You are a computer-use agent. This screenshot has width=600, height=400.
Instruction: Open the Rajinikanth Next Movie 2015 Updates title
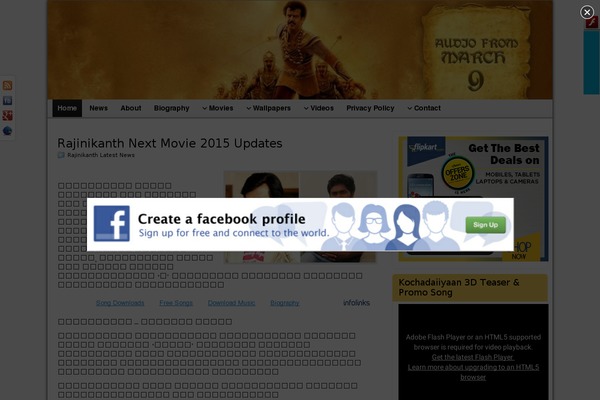[x=170, y=143]
